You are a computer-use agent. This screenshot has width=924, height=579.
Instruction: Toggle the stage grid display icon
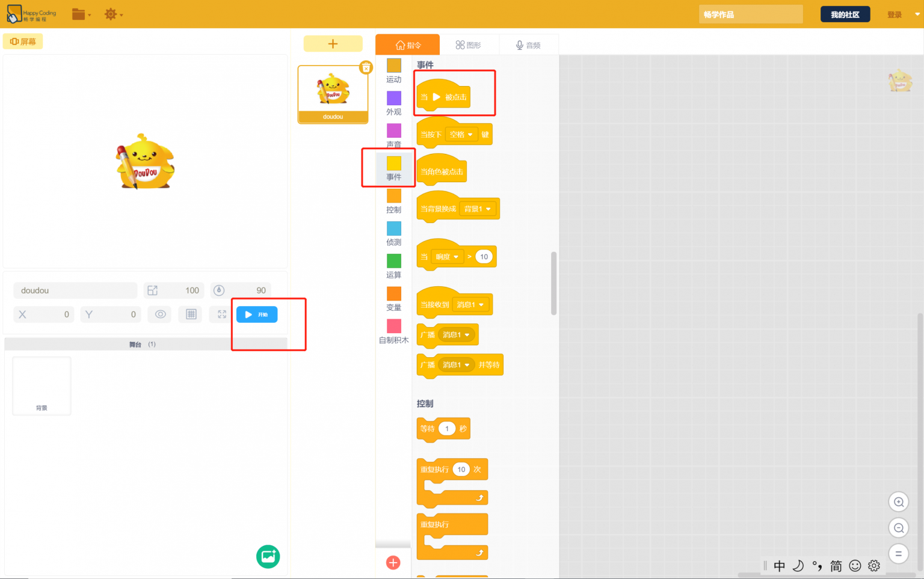point(190,314)
